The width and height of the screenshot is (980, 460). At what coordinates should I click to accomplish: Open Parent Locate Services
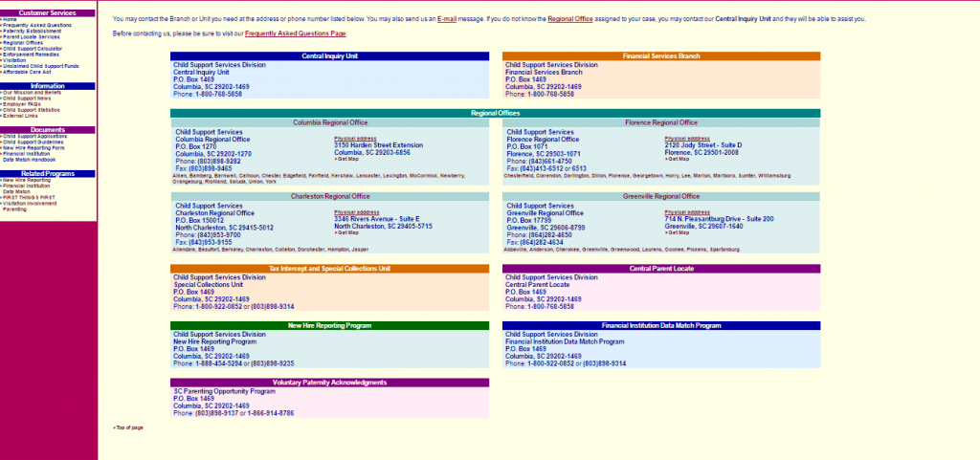32,37
